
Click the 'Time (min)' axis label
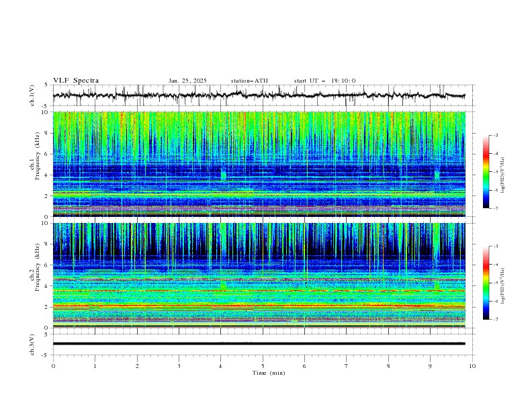click(269, 373)
